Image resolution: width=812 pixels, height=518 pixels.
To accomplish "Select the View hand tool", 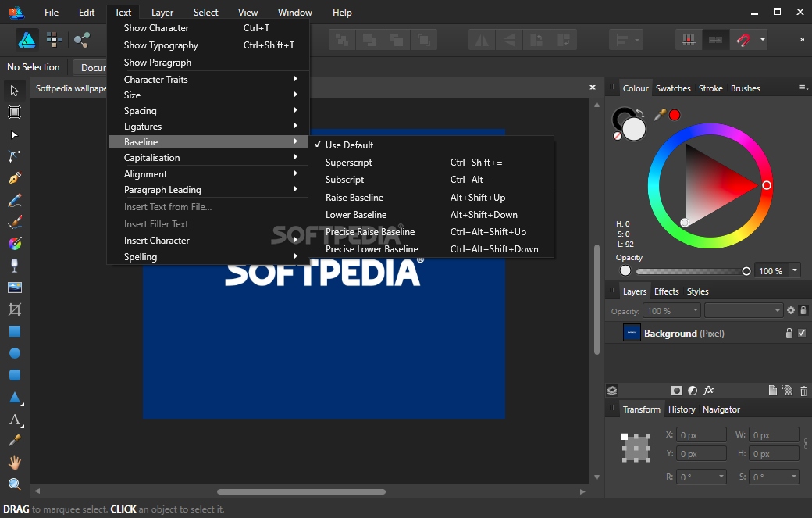I will (x=15, y=463).
